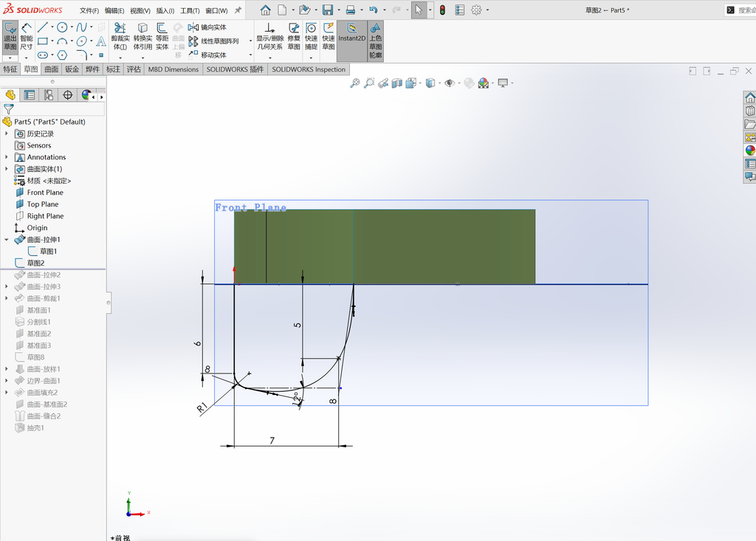The width and height of the screenshot is (756, 541).
Task: Select the Ellipse sketch tool
Action: point(81,41)
